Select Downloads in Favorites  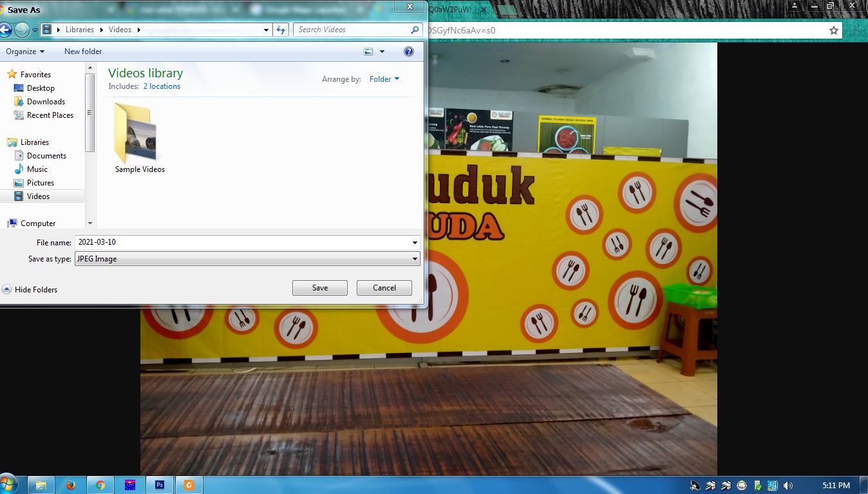coord(46,102)
